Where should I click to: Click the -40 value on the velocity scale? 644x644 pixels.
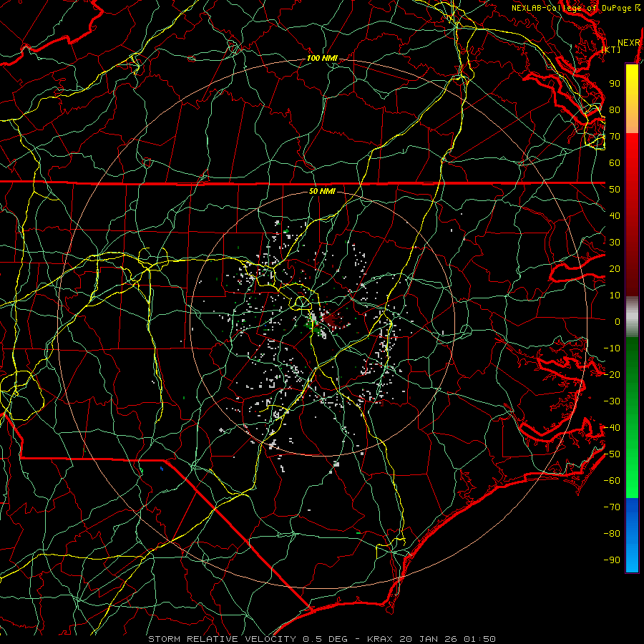coord(612,428)
